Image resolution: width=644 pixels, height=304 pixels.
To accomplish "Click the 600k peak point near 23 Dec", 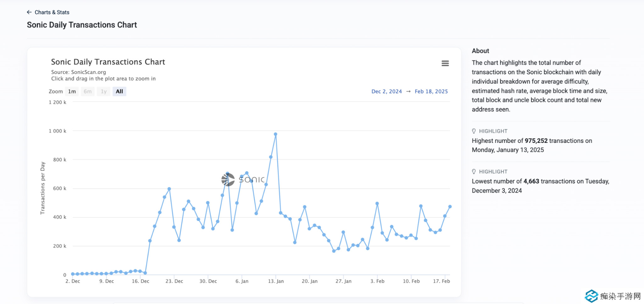I will [169, 189].
